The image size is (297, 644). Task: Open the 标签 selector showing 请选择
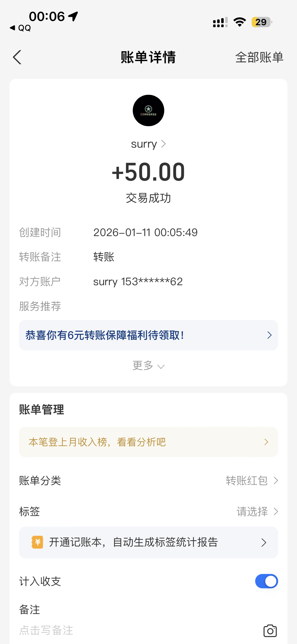coord(257,512)
